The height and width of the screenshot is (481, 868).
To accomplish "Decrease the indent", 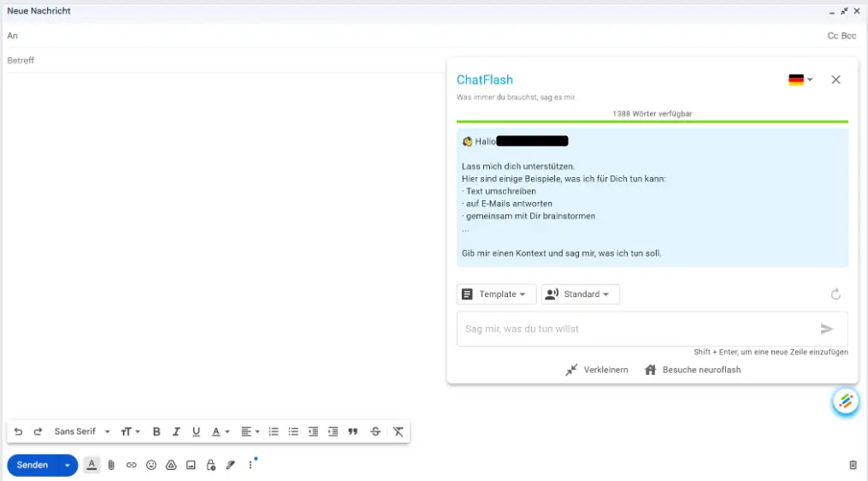I will 313,431.
